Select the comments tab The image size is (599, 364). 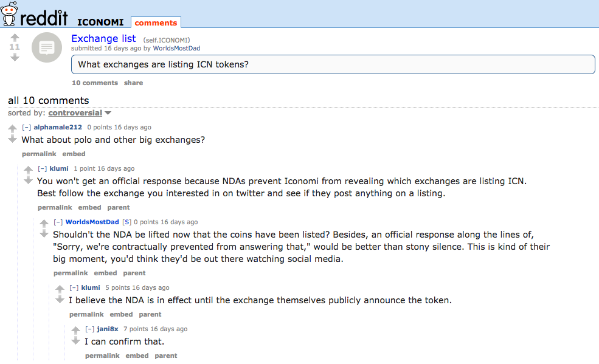tap(156, 22)
